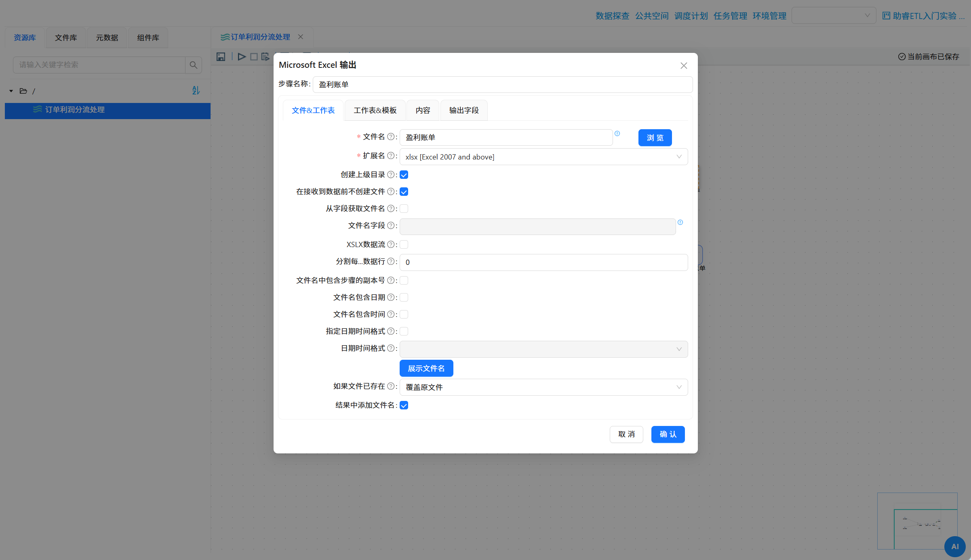Enable 从字段获取文件名 checkbox

pyautogui.click(x=404, y=209)
